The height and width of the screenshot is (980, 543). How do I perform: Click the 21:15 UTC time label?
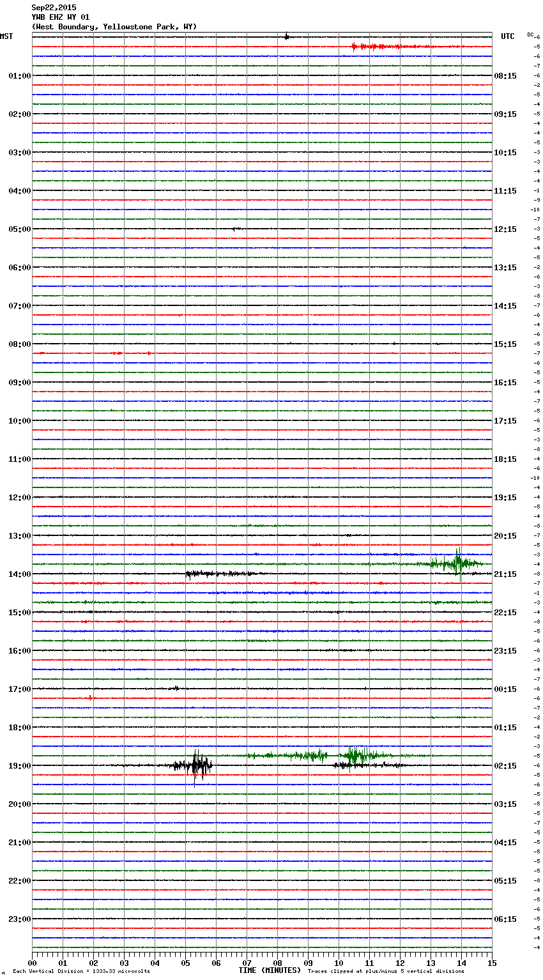(505, 574)
